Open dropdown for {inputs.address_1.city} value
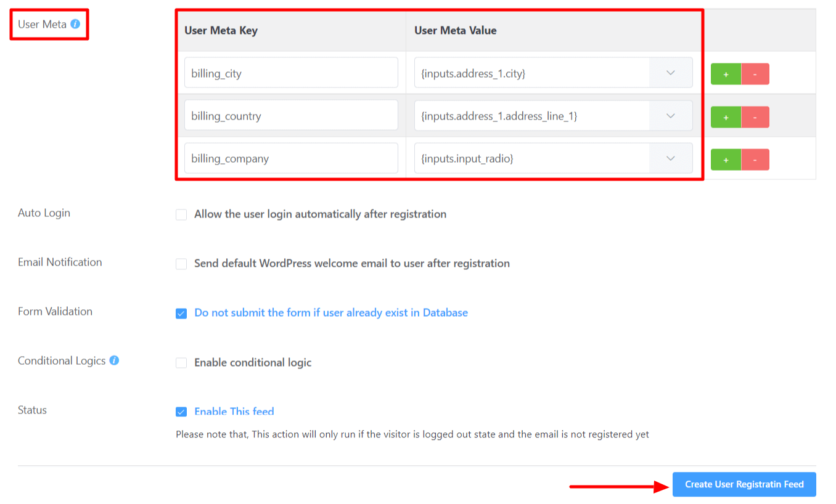This screenshot has height=504, width=836. click(671, 73)
